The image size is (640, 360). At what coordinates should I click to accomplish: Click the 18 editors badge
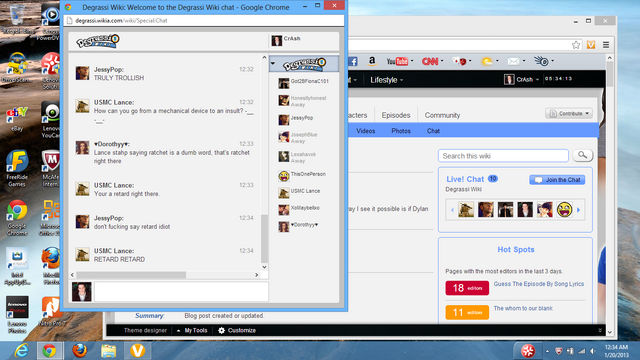click(x=467, y=288)
